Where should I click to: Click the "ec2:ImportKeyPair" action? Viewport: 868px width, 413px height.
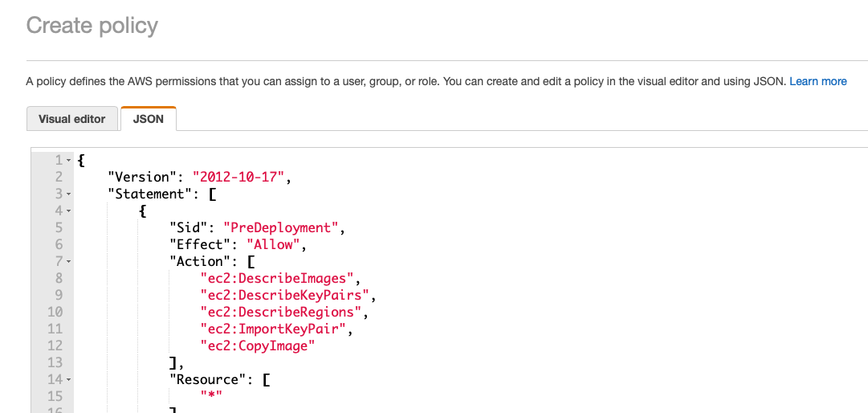click(x=273, y=329)
